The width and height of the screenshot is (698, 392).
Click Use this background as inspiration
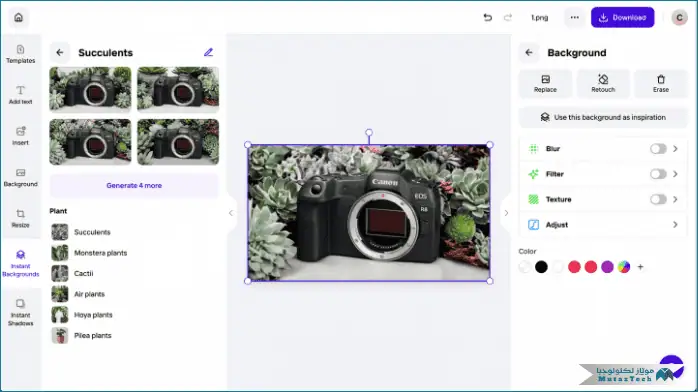(x=603, y=117)
